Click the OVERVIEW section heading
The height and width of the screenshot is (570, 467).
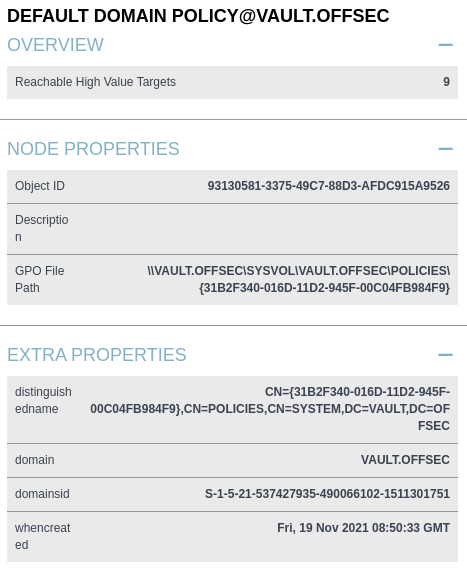click(55, 45)
